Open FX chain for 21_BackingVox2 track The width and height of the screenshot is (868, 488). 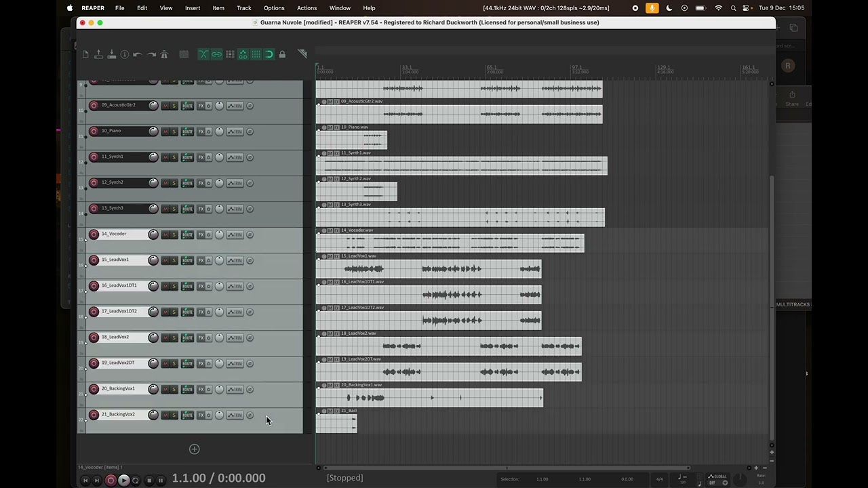[x=201, y=415]
